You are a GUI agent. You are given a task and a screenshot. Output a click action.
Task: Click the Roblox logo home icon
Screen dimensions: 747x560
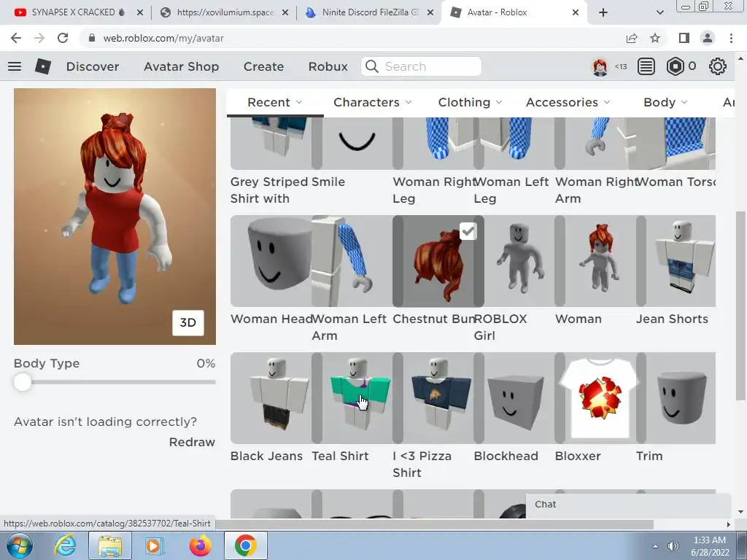(x=43, y=66)
